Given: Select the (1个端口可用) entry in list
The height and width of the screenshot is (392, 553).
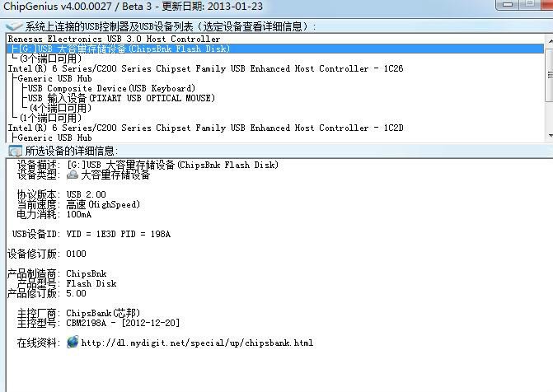Looking at the screenshot, I should pyautogui.click(x=50, y=118).
